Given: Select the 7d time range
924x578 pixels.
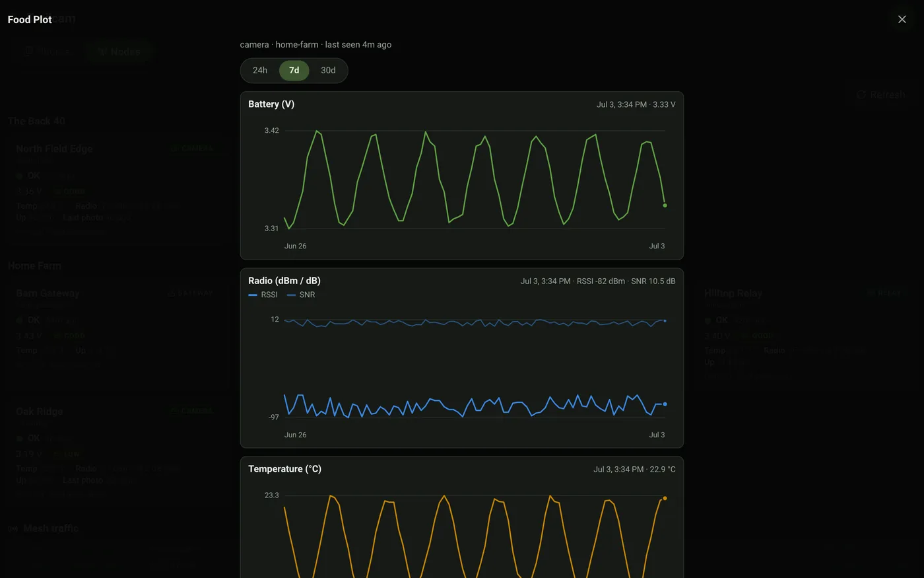Looking at the screenshot, I should (294, 70).
